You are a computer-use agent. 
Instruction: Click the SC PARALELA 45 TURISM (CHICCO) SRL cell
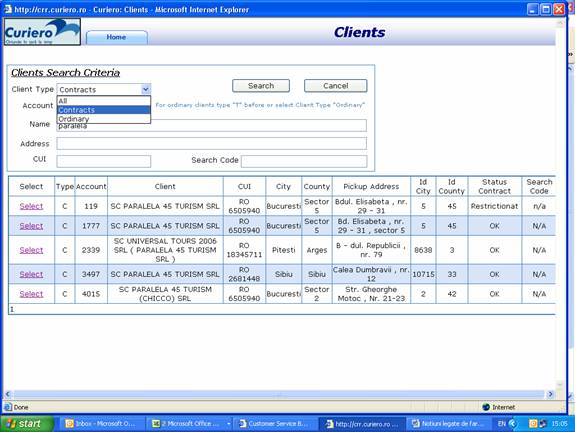(165, 294)
